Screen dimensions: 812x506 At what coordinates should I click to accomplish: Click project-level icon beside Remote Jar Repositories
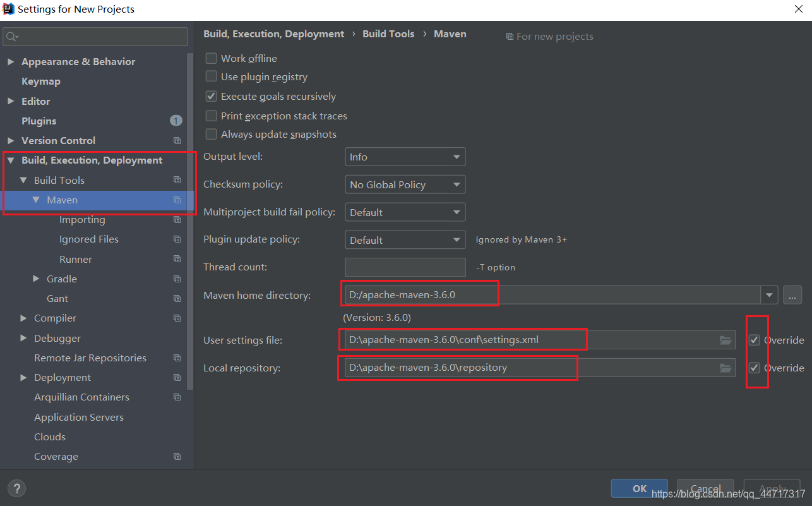[177, 358]
